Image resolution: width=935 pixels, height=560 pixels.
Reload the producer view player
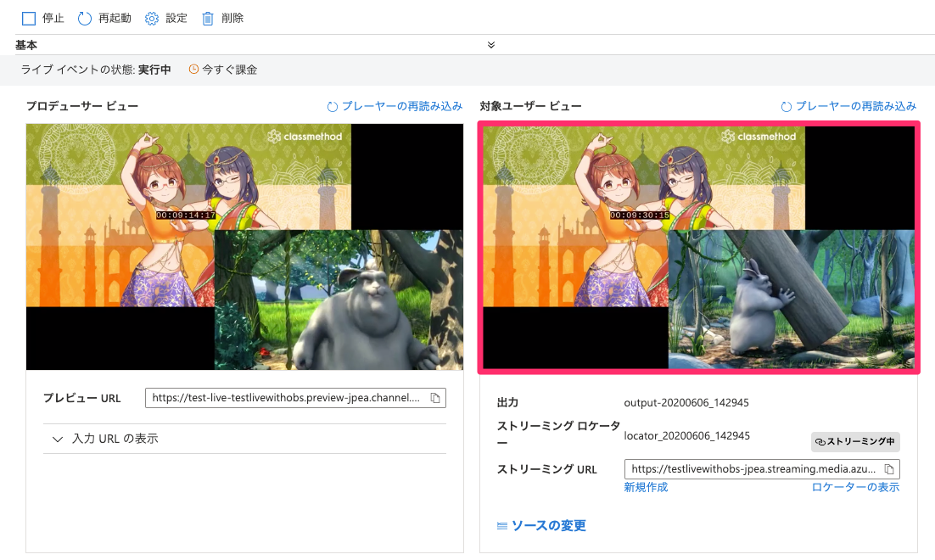coord(395,106)
